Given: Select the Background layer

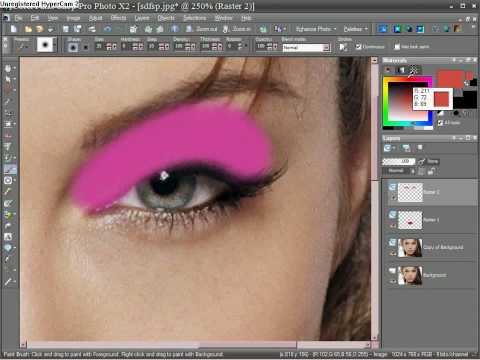Looking at the screenshot, I should (432, 275).
